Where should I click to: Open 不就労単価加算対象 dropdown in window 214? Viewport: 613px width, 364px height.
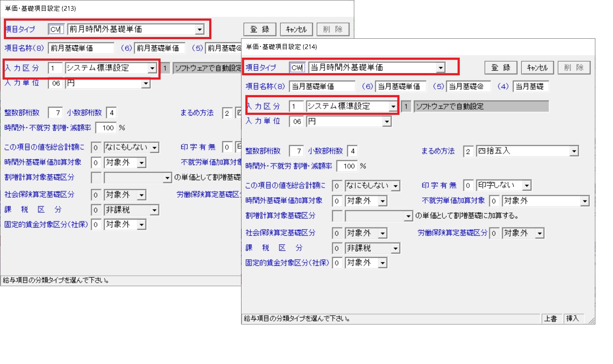pyautogui.click(x=585, y=201)
